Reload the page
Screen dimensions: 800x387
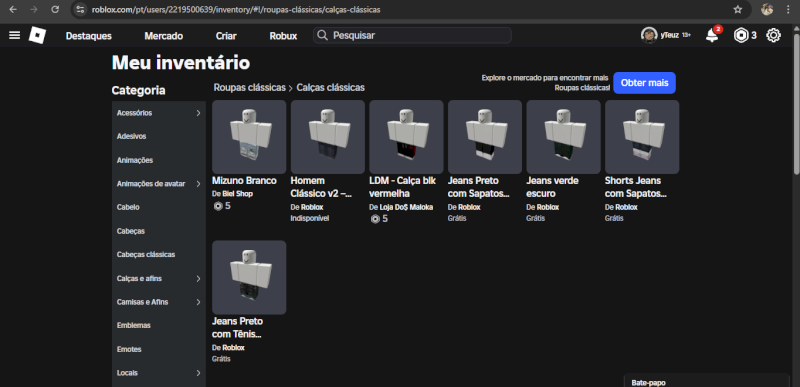[x=55, y=10]
